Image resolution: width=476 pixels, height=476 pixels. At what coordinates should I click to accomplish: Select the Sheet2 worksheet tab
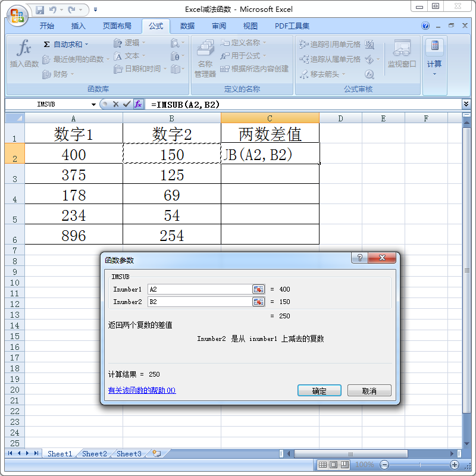[x=95, y=454]
